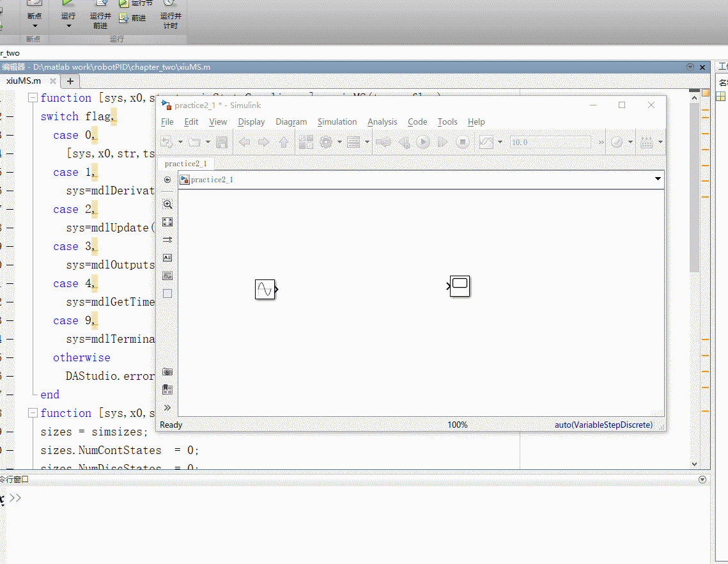Open the Simulink Library Browser icon
Image resolution: width=728 pixels, height=564 pixels.
pyautogui.click(x=306, y=142)
